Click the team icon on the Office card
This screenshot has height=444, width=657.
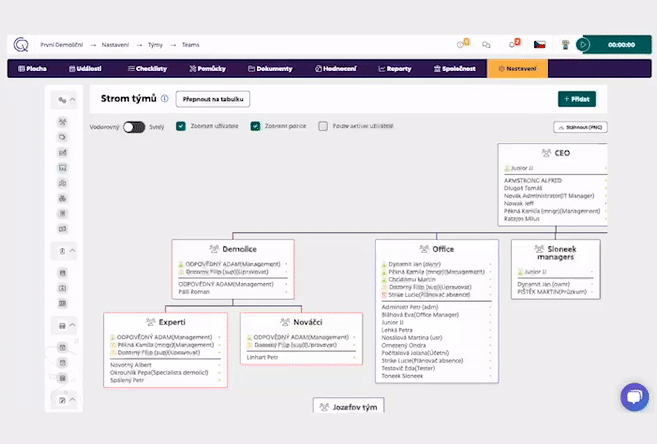pyautogui.click(x=424, y=249)
